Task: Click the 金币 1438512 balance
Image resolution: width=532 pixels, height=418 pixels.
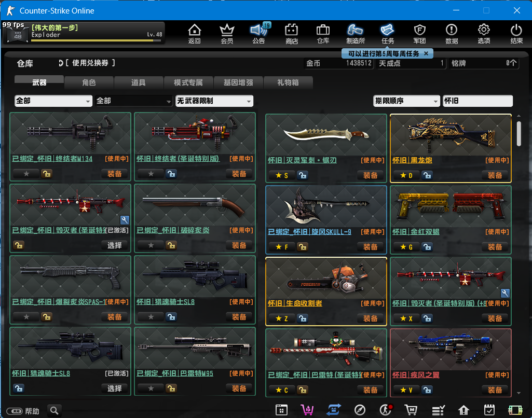Action: (x=339, y=63)
